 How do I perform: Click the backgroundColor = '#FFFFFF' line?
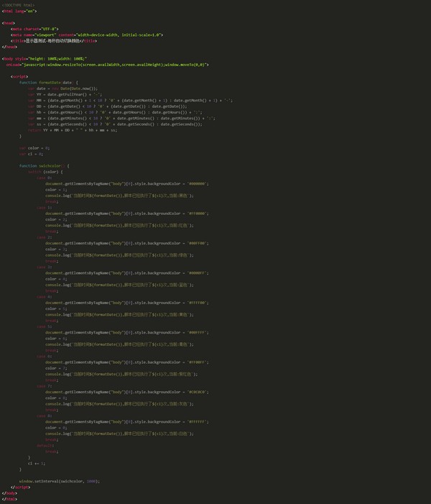click(x=127, y=422)
